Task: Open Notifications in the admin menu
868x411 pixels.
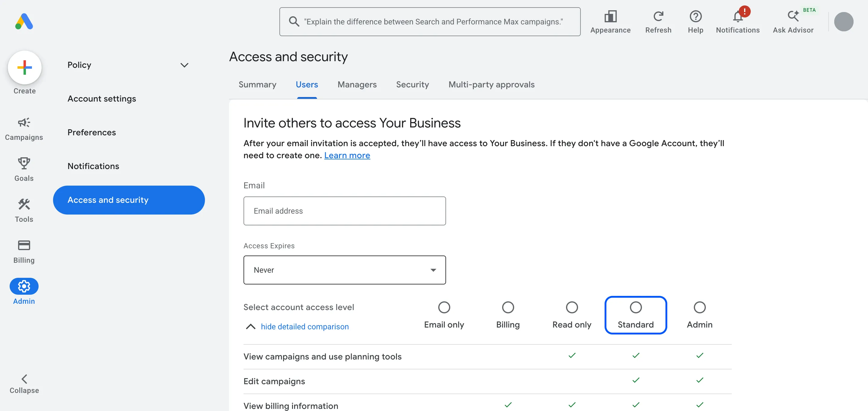Action: pyautogui.click(x=93, y=166)
